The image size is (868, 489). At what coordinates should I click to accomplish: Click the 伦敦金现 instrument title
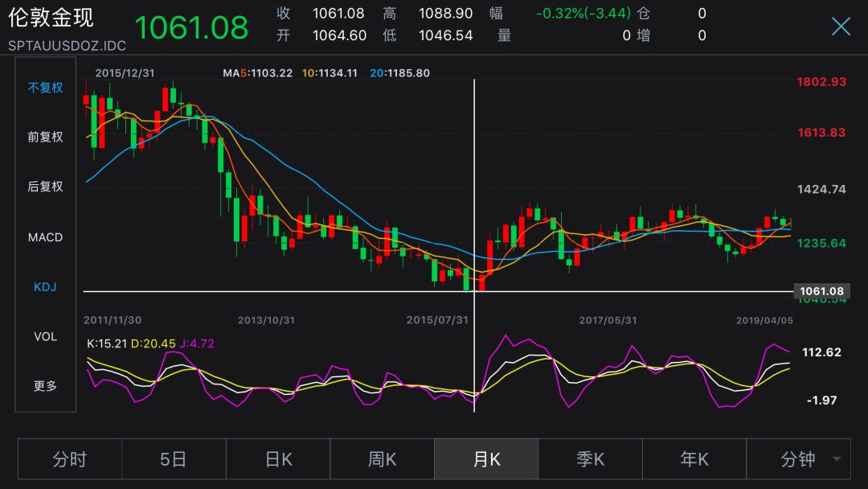51,18
